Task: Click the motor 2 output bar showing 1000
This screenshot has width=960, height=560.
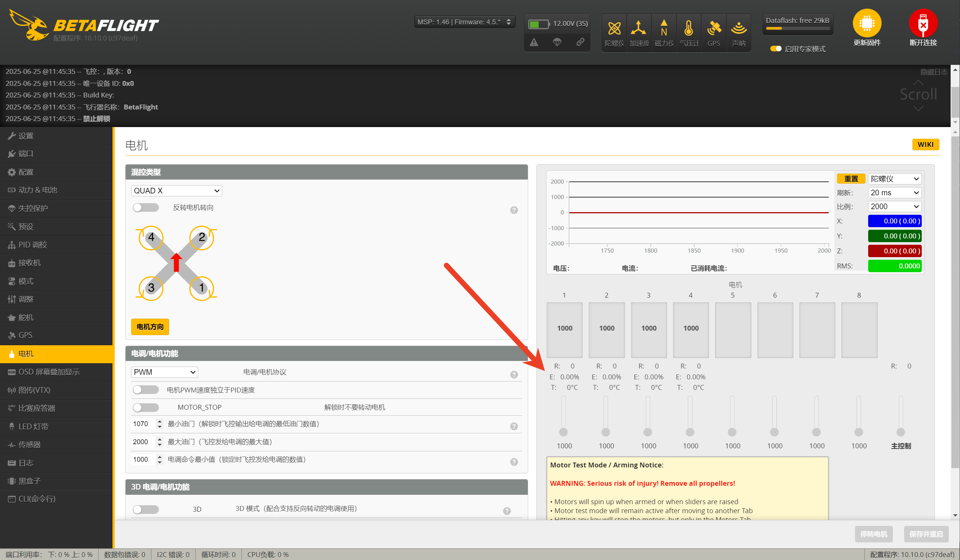Action: click(607, 330)
